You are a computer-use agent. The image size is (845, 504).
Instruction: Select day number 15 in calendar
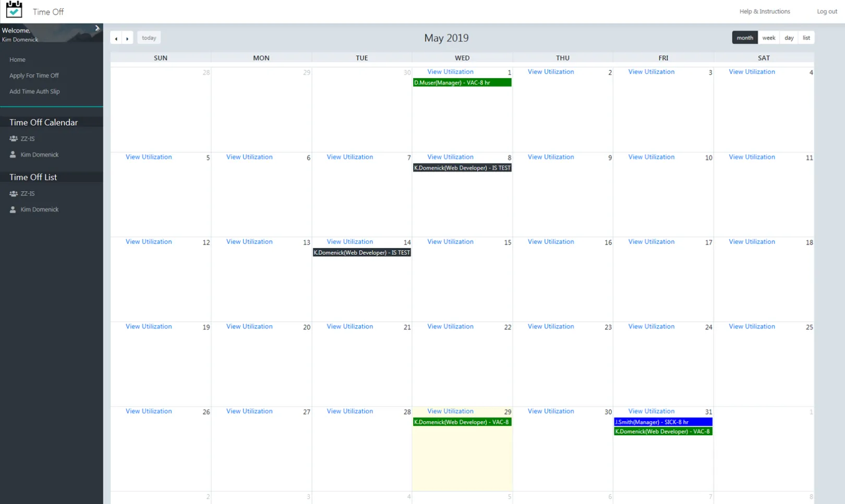(508, 242)
